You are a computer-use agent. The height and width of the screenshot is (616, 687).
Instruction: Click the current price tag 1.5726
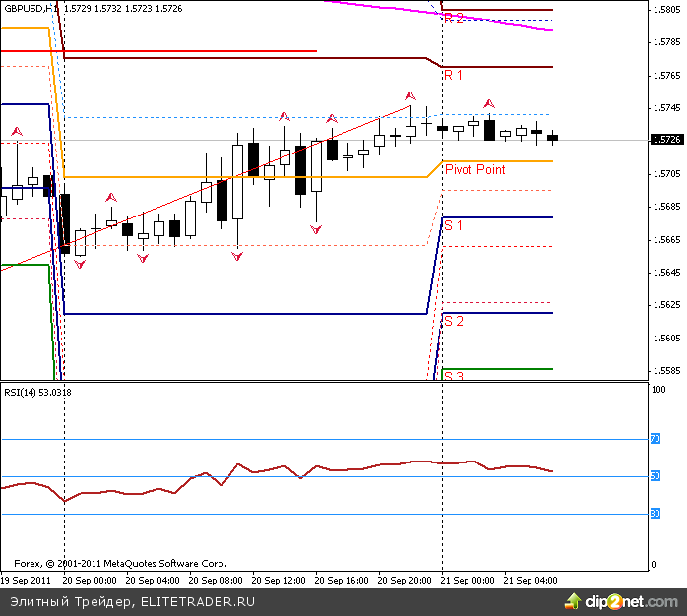click(x=666, y=140)
